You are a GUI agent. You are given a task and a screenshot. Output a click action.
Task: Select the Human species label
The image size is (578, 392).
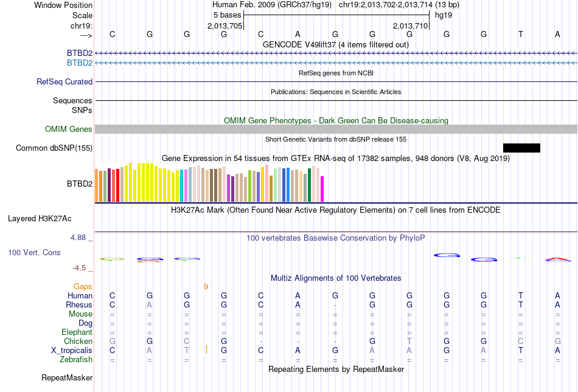click(80, 295)
